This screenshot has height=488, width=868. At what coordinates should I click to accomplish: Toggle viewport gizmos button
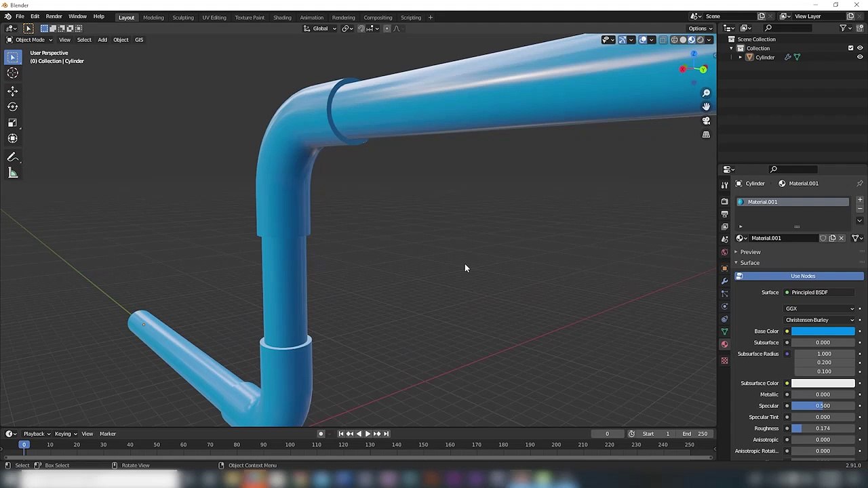click(622, 40)
